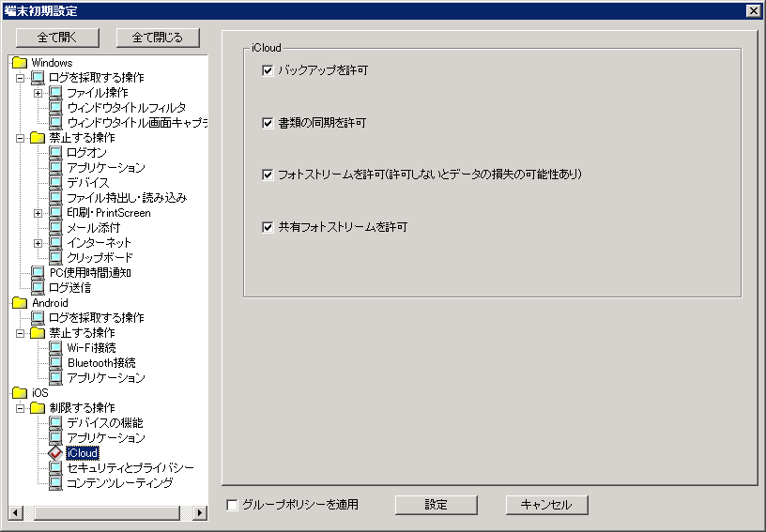The image size is (766, 532).
Task: Expand the ファイル操作 tree node
Action: pos(38,93)
